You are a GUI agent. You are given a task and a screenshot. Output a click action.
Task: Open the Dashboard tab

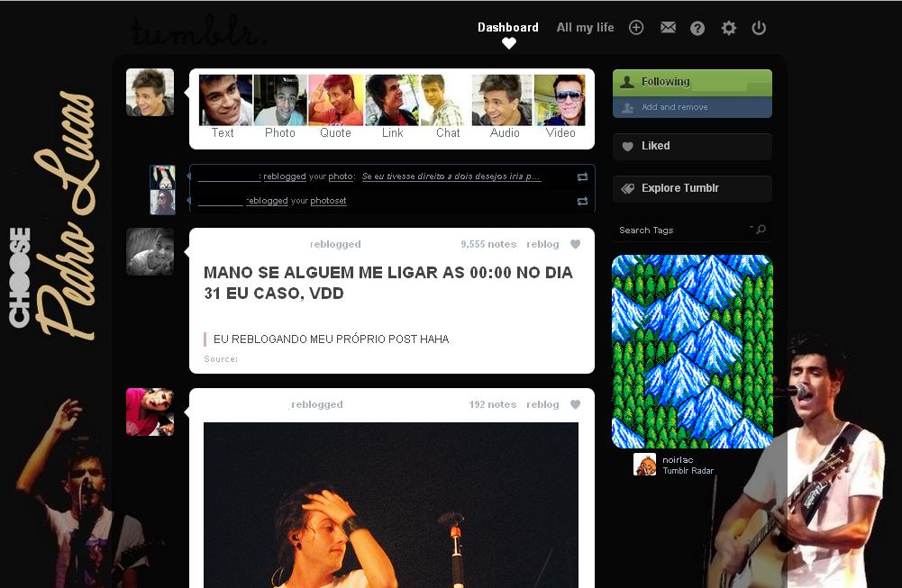[x=508, y=27]
